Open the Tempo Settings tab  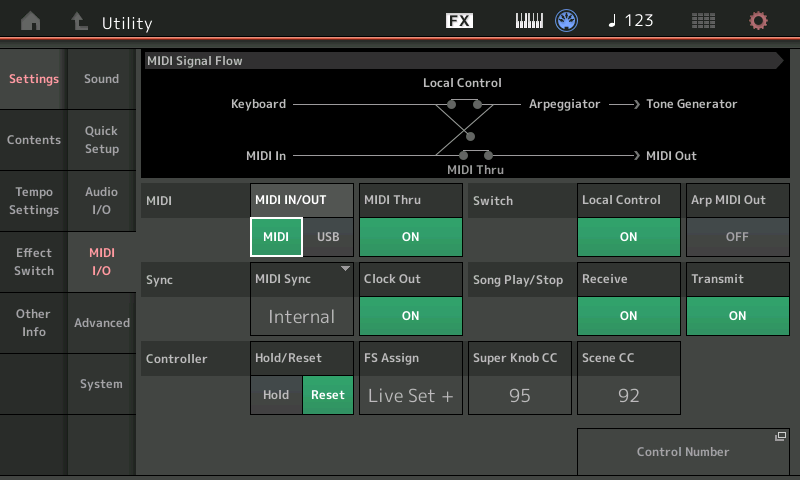click(x=34, y=201)
